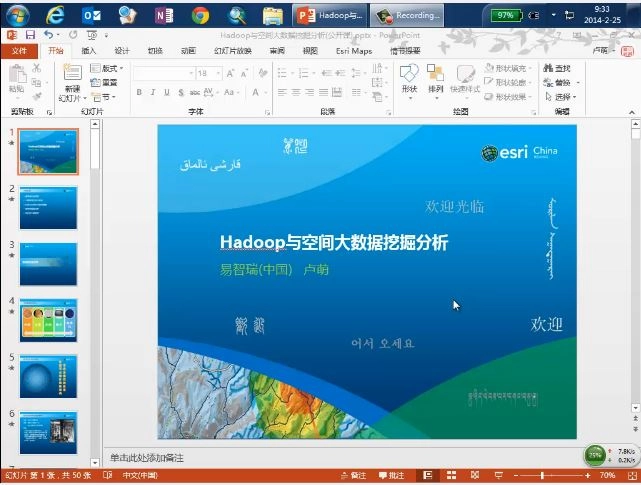This screenshot has height=485, width=641.
Task: Decrease font size with smaller A
Action: point(244,74)
